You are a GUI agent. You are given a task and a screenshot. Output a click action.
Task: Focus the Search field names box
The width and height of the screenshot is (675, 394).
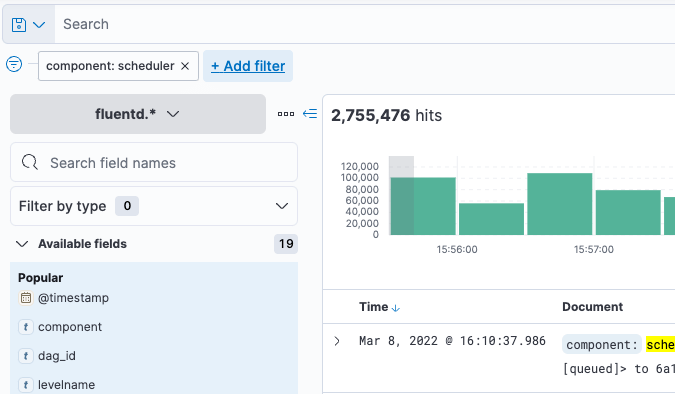click(x=154, y=162)
